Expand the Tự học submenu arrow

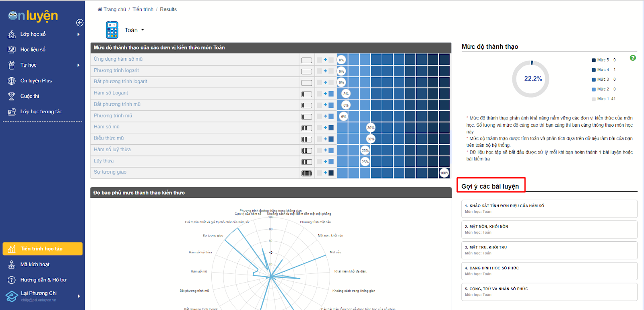pos(78,65)
